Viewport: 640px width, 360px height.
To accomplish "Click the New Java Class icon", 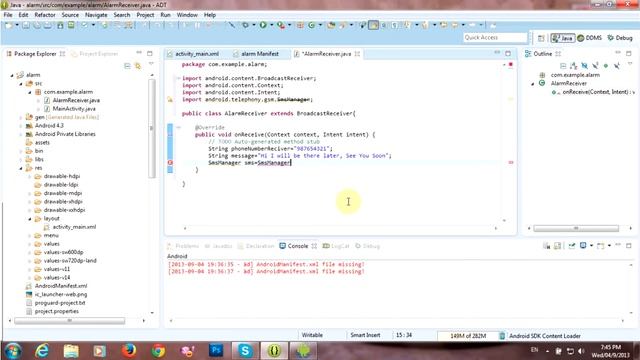I will [x=311, y=25].
